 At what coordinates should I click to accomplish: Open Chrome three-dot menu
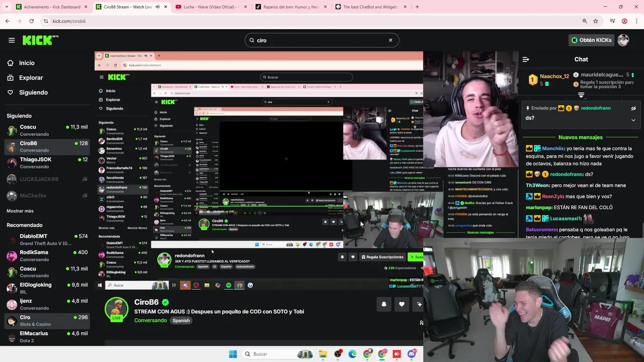636,21
